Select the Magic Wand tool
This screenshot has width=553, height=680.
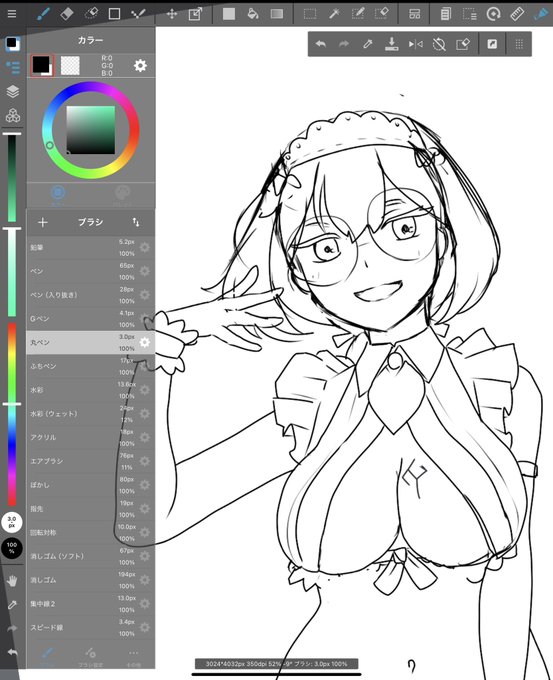coord(334,14)
